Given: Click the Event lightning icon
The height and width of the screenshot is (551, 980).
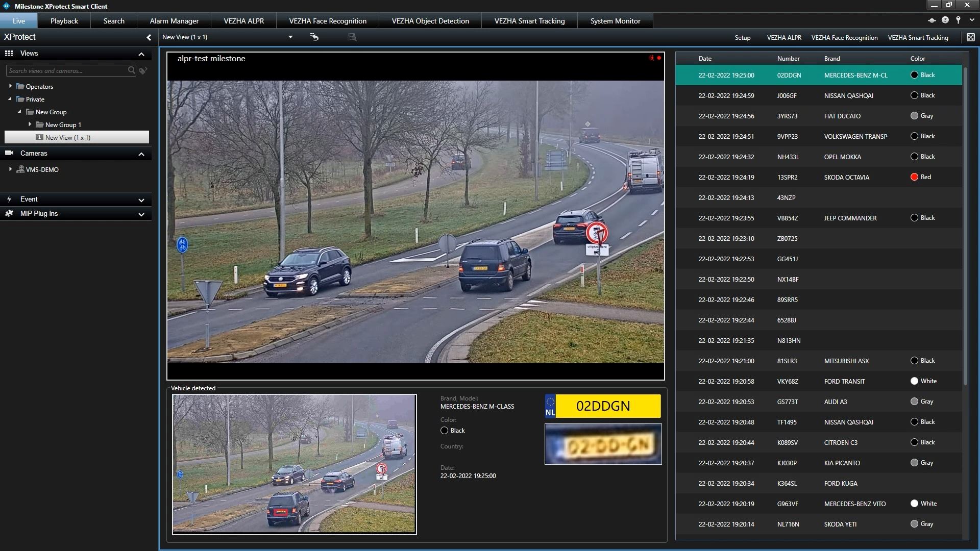Looking at the screenshot, I should point(9,199).
